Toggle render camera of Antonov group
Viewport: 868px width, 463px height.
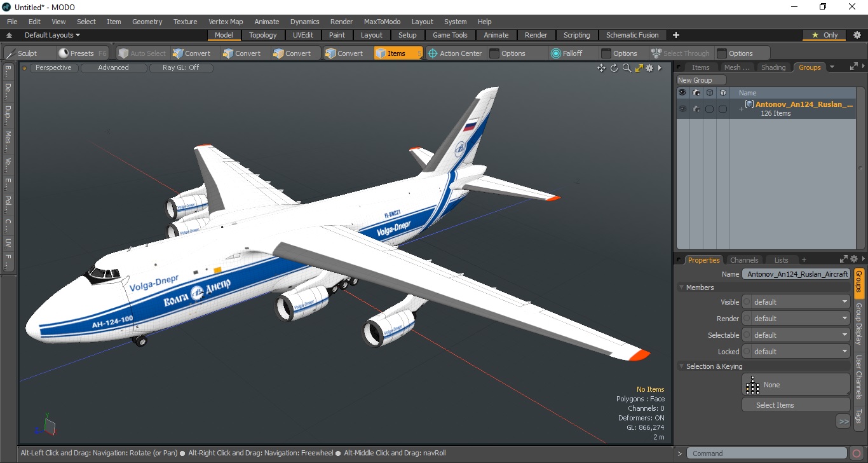coord(696,109)
